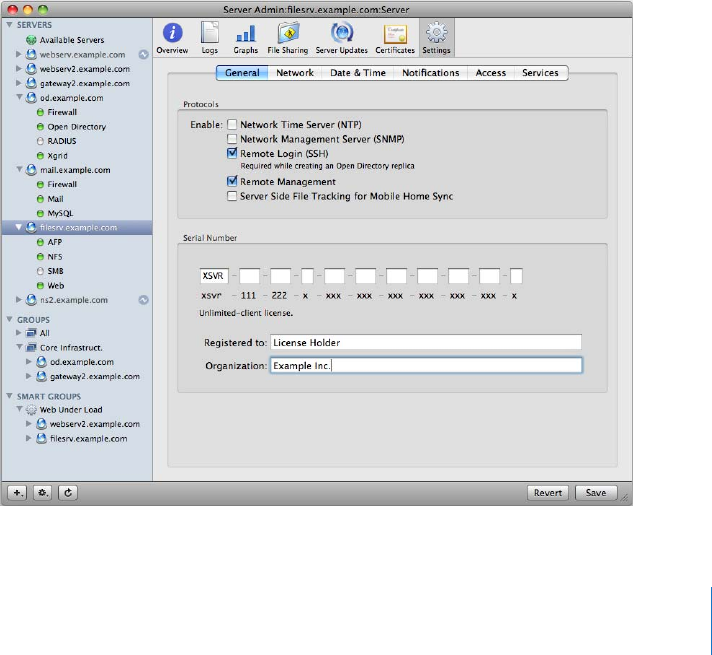Click the Open Directory status indicator
Image resolution: width=712 pixels, height=655 pixels.
pyautogui.click(x=40, y=127)
